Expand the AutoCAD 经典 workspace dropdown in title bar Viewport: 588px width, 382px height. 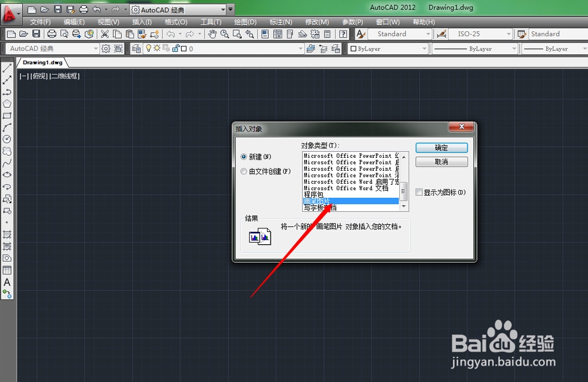(x=223, y=10)
